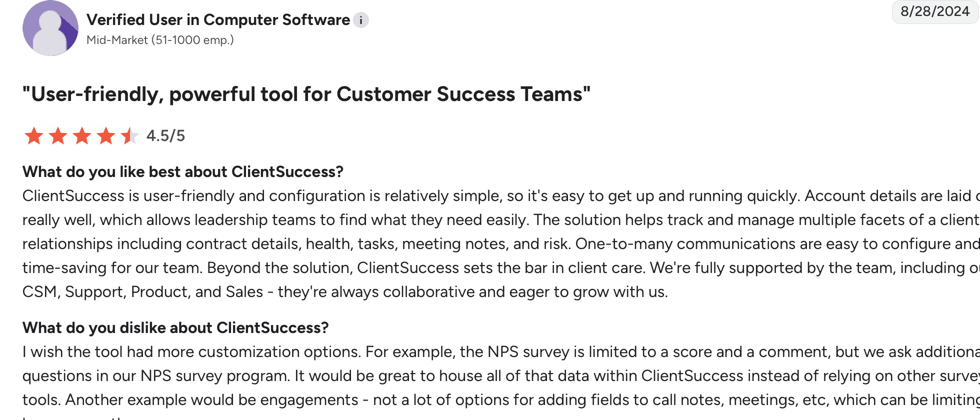Click the fourth rating star

(x=106, y=135)
